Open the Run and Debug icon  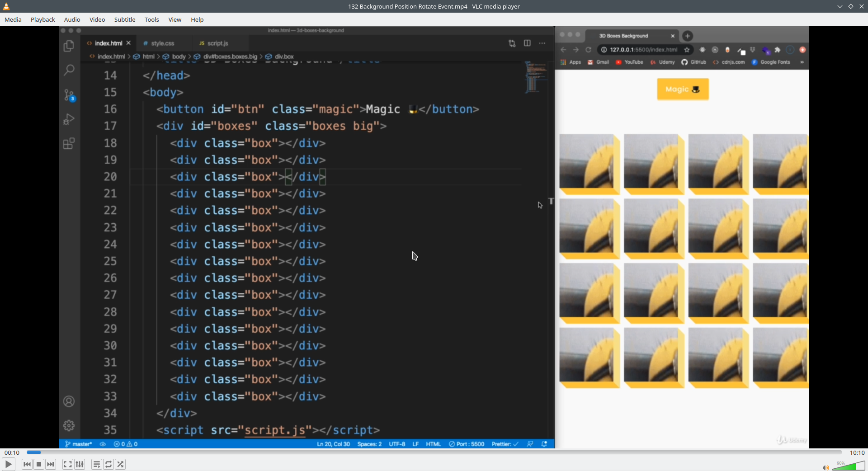[69, 119]
